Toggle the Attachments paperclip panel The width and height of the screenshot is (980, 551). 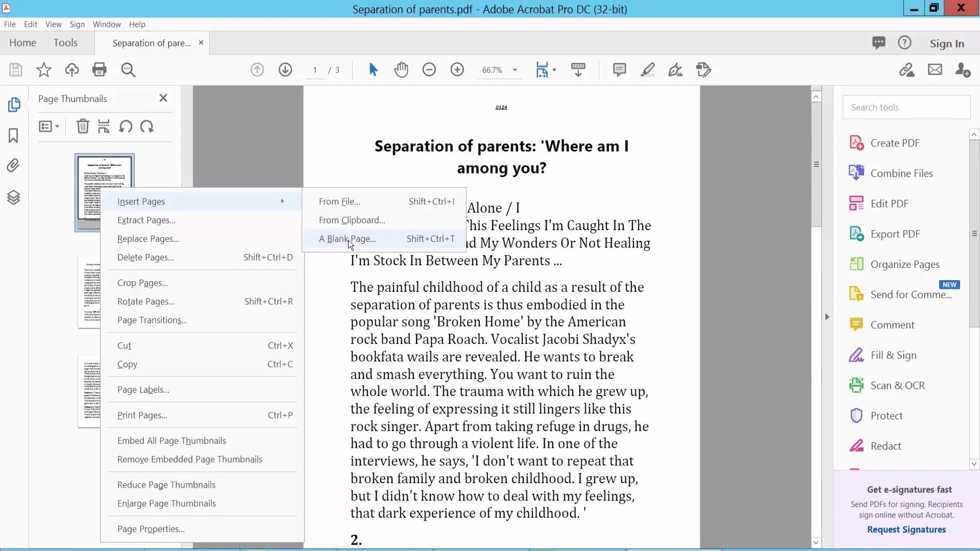[14, 165]
